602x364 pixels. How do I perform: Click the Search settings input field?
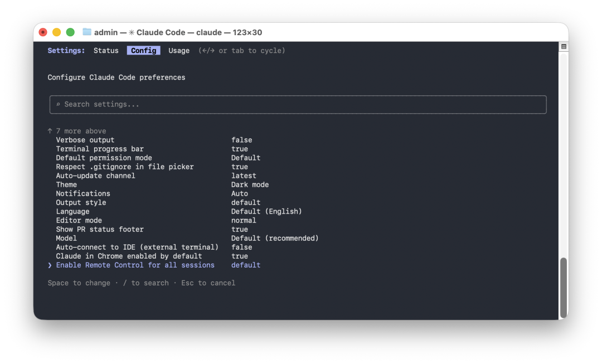298,104
